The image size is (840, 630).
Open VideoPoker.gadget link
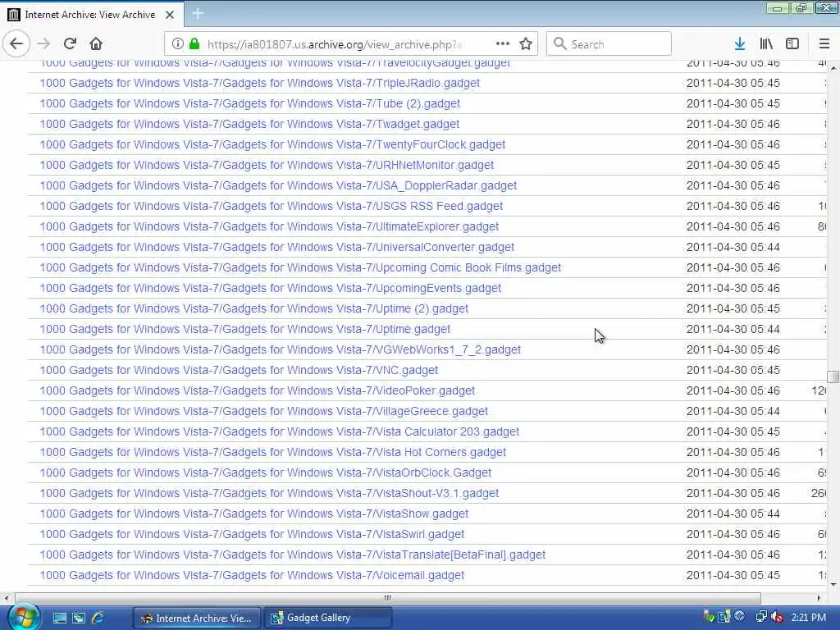257,390
